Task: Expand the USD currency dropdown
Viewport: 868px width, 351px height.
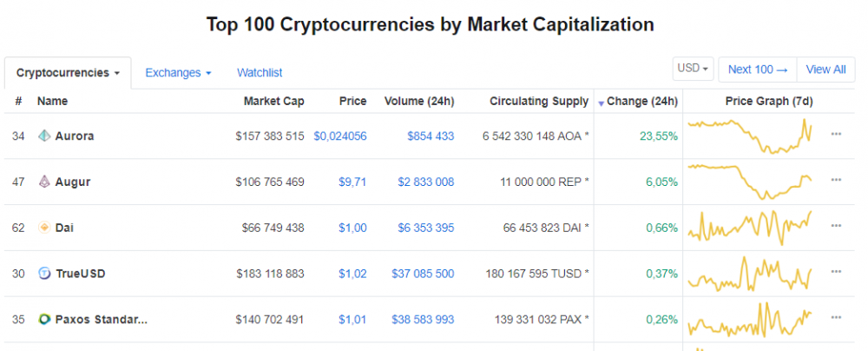Action: point(693,69)
